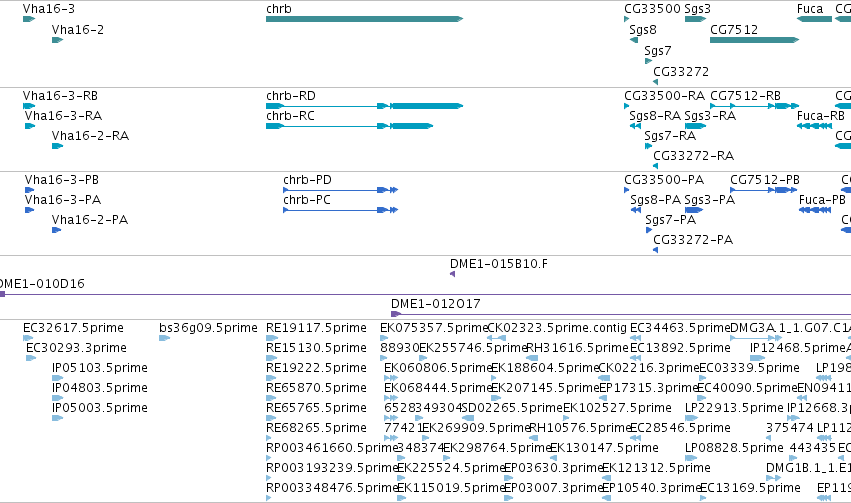The width and height of the screenshot is (851, 503).
Task: Select the chrb-RC transcript
Action: point(350,126)
